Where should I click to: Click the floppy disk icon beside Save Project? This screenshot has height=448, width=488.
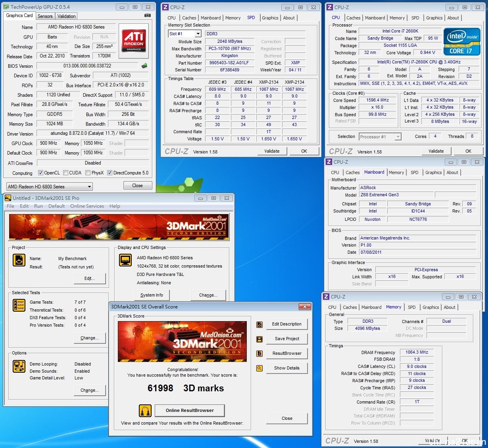(x=259, y=339)
